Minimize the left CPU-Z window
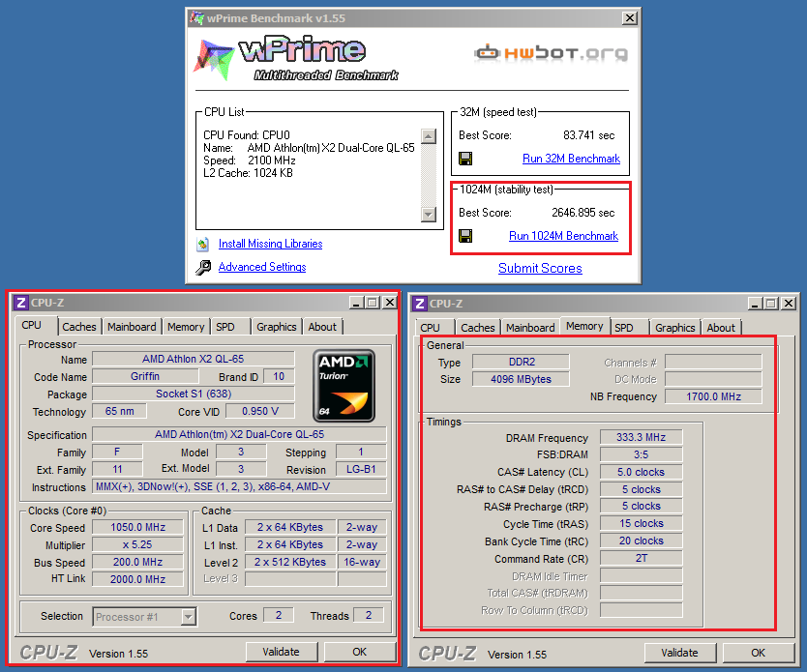Screen dimensions: 807x672 (x=356, y=303)
